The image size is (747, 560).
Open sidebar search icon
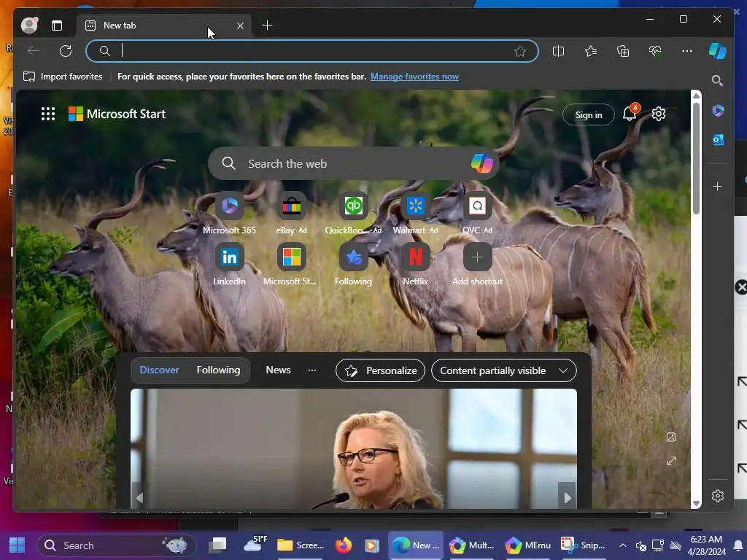[x=718, y=80]
